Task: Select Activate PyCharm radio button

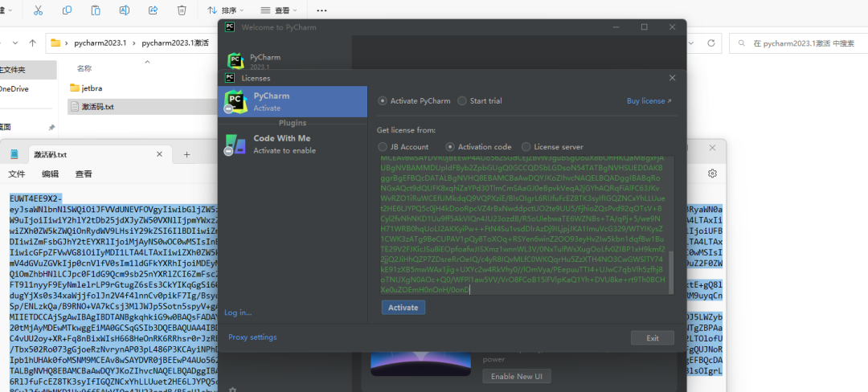Action: [x=383, y=101]
